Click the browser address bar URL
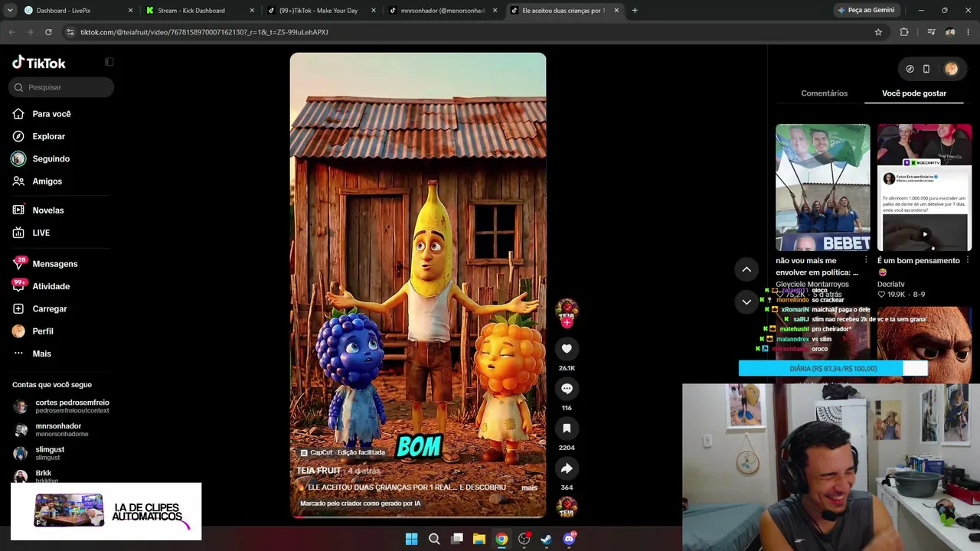This screenshot has width=980, height=551. (x=204, y=32)
